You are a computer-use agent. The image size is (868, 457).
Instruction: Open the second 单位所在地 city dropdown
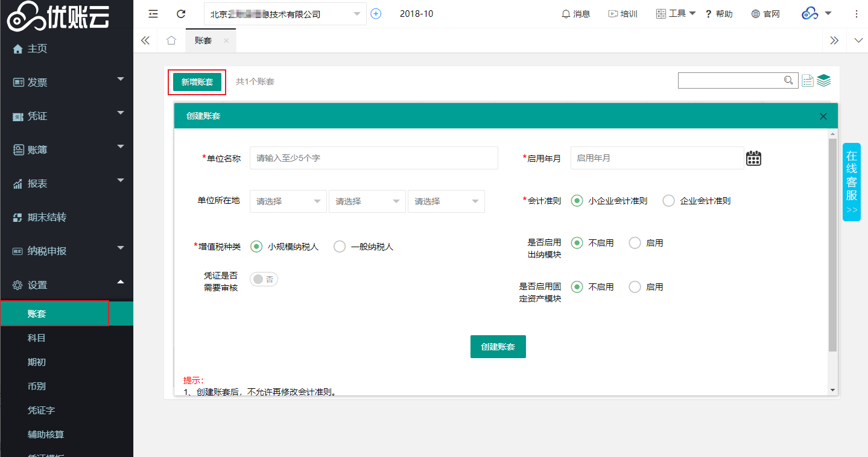coord(367,201)
